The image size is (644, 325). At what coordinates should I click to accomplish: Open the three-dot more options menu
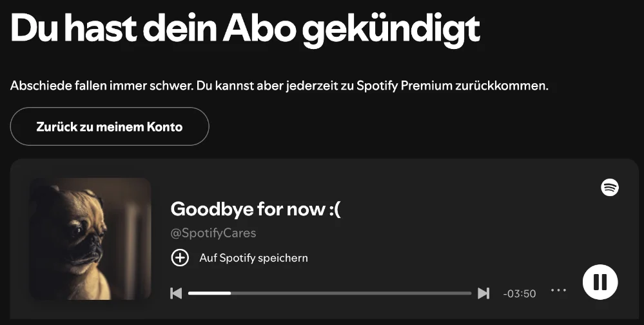(x=558, y=291)
